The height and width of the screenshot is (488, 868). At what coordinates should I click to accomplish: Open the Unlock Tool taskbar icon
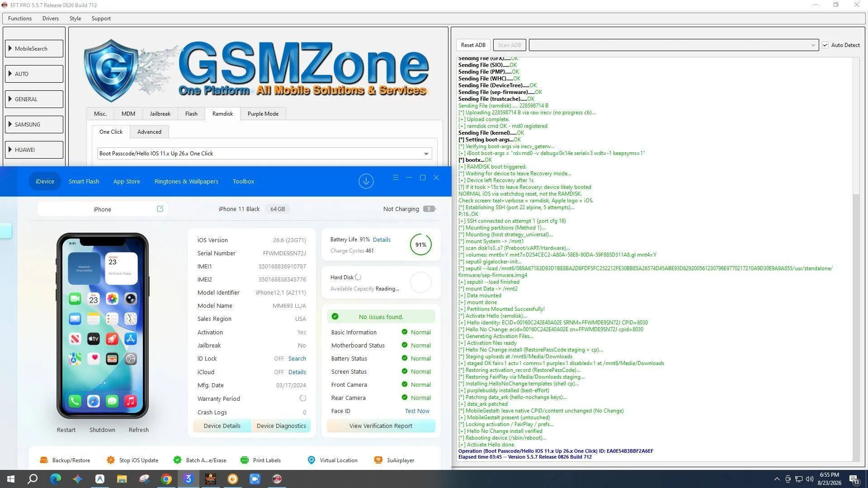(x=211, y=479)
